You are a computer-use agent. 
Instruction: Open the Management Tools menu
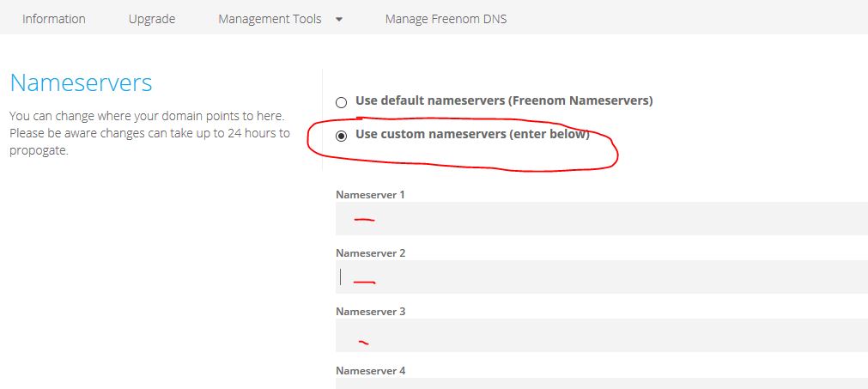pos(270,19)
